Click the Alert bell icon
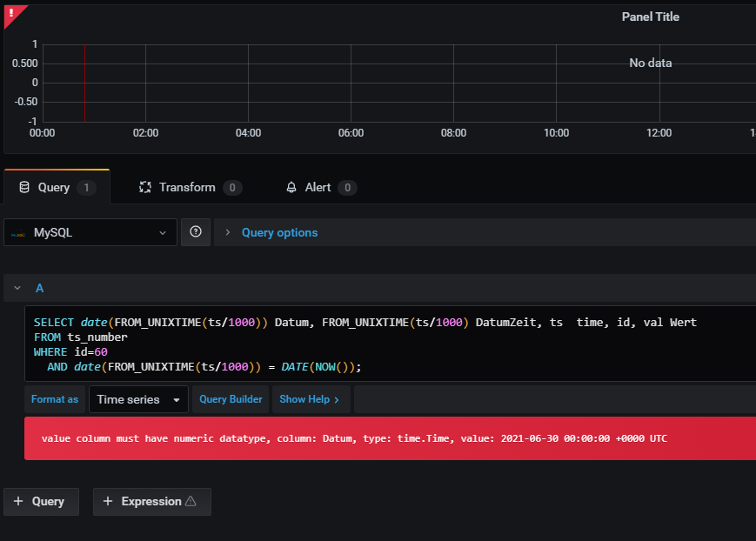This screenshot has height=541, width=756. [x=291, y=187]
